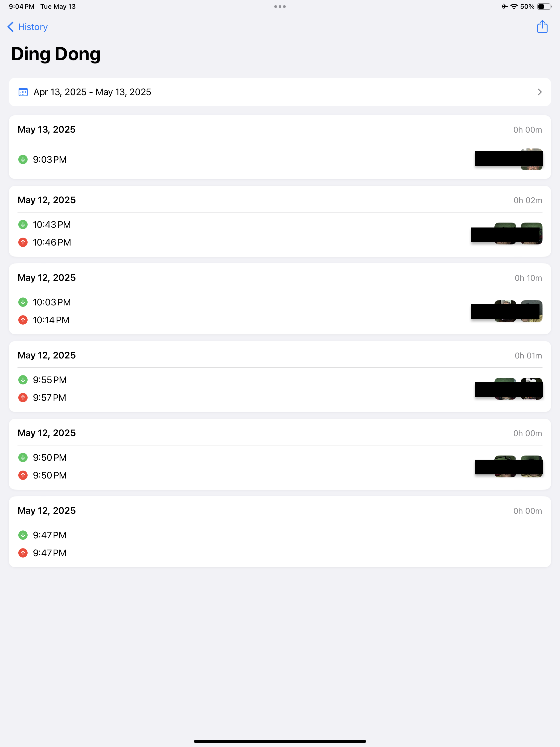Tap the share icon in top right

(x=542, y=27)
